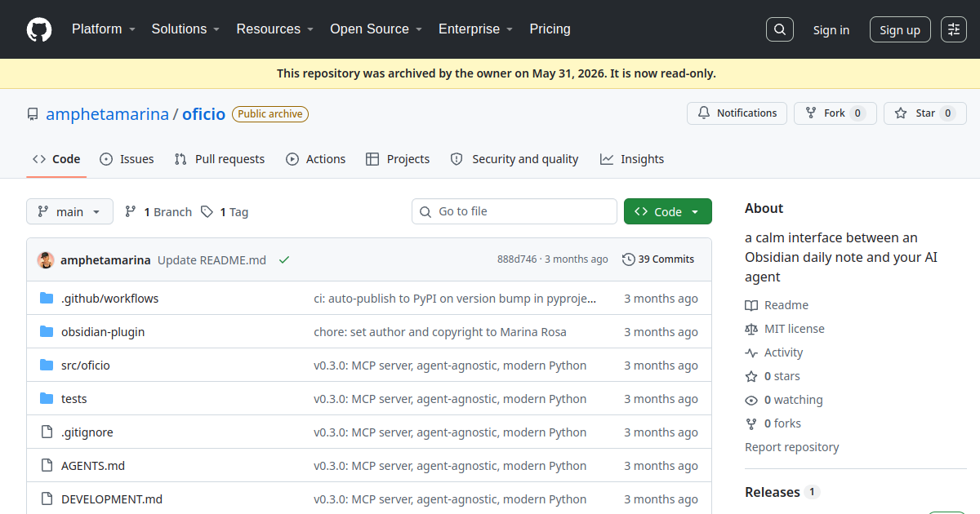The width and height of the screenshot is (980, 514).
Task: Open the Update README.md commit message
Action: [x=212, y=260]
